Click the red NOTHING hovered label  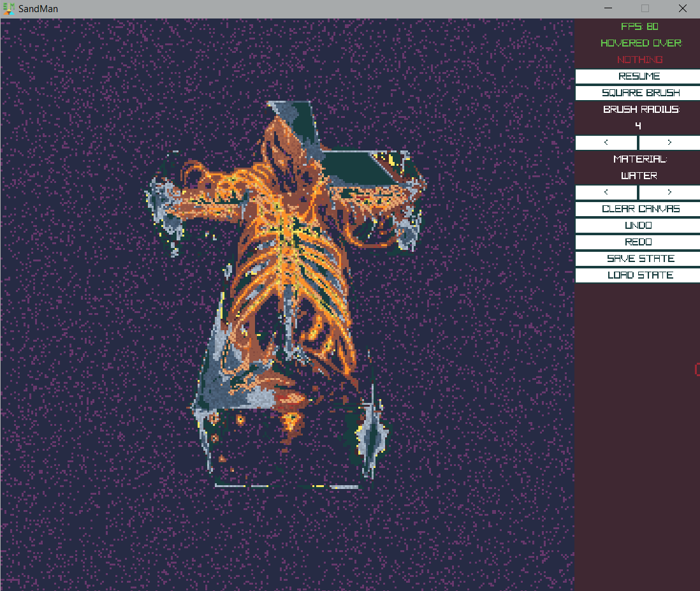pyautogui.click(x=639, y=60)
